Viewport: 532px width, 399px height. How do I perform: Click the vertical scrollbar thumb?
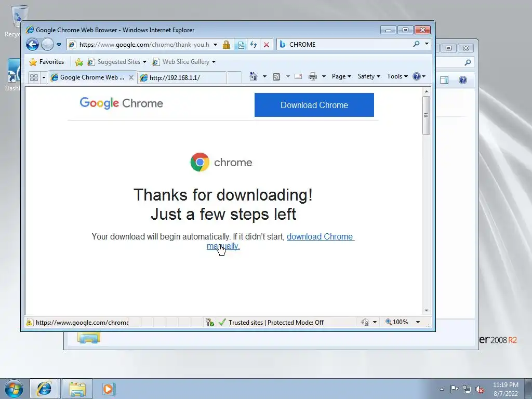[x=427, y=115]
